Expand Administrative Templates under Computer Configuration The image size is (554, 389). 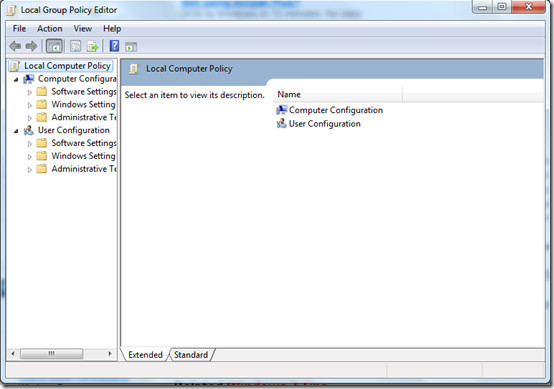pyautogui.click(x=30, y=118)
